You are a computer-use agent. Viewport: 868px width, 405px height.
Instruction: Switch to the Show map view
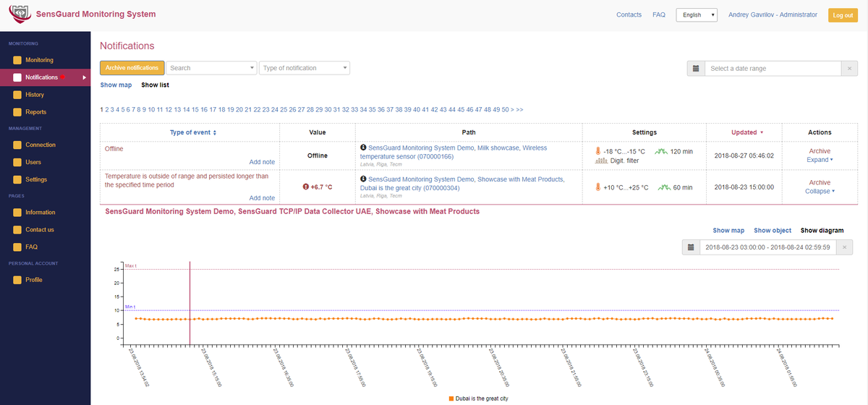pos(116,85)
